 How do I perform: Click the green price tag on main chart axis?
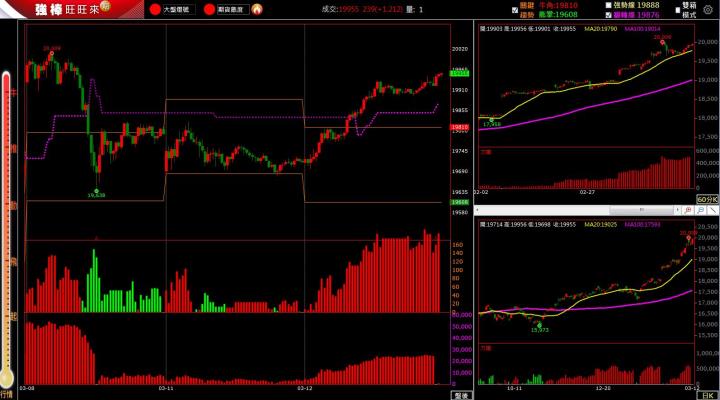pos(460,73)
